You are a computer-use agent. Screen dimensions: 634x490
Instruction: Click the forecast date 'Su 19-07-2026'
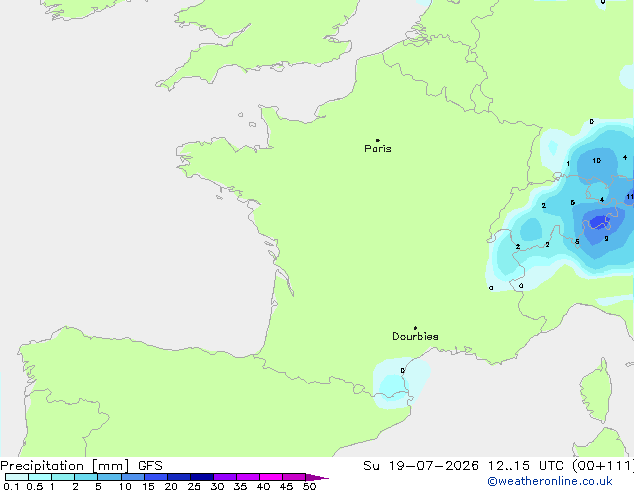point(421,466)
